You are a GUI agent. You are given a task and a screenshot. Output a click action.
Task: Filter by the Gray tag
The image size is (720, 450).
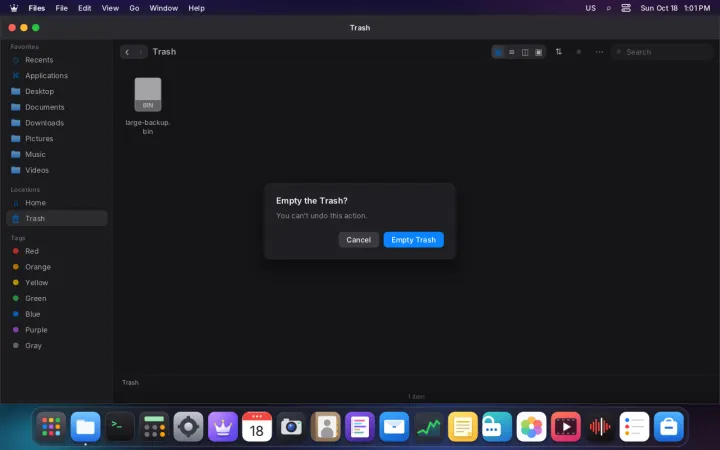tap(56, 345)
